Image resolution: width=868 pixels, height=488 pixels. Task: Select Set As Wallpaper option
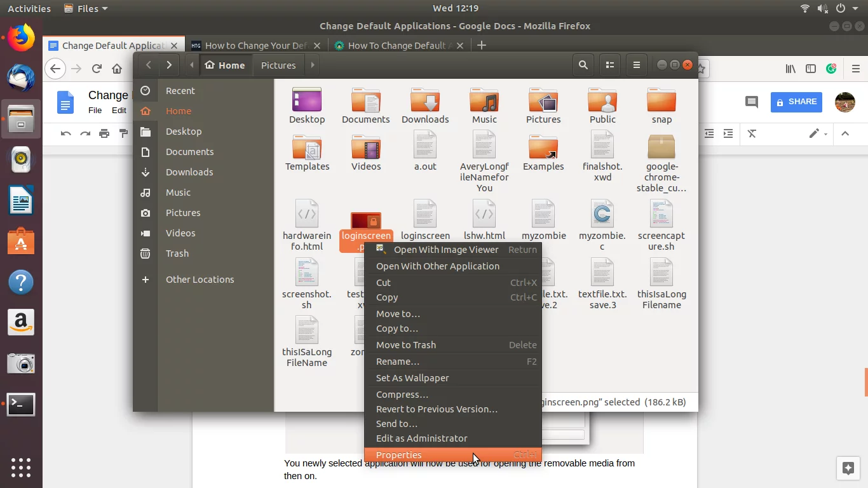pos(412,378)
